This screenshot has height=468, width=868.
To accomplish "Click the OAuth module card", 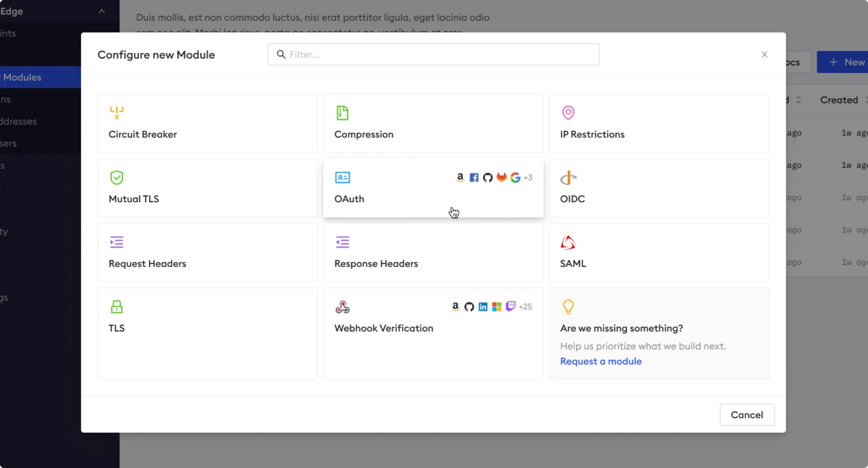I will click(433, 188).
